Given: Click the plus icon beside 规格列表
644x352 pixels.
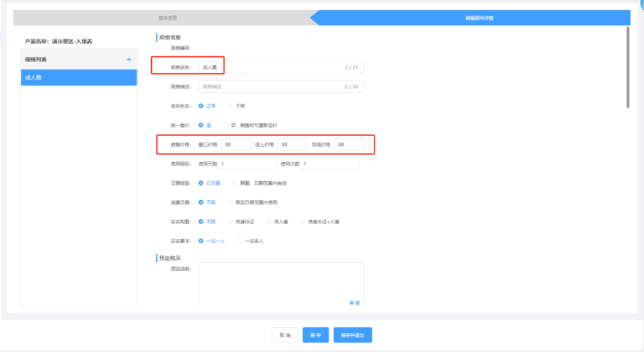Looking at the screenshot, I should pyautogui.click(x=129, y=59).
